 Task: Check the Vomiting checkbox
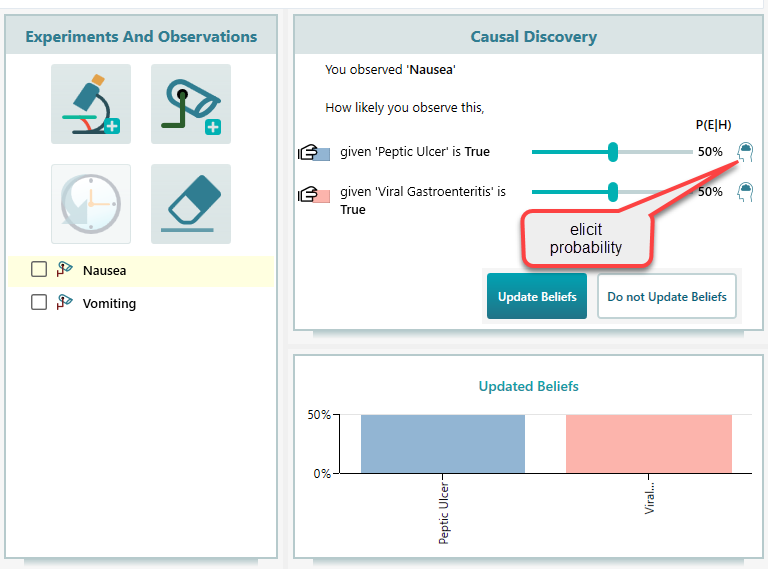point(39,303)
